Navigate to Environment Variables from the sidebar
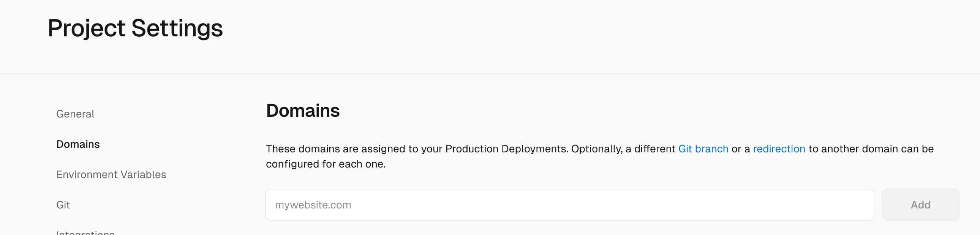This screenshot has width=980, height=235. [x=111, y=175]
